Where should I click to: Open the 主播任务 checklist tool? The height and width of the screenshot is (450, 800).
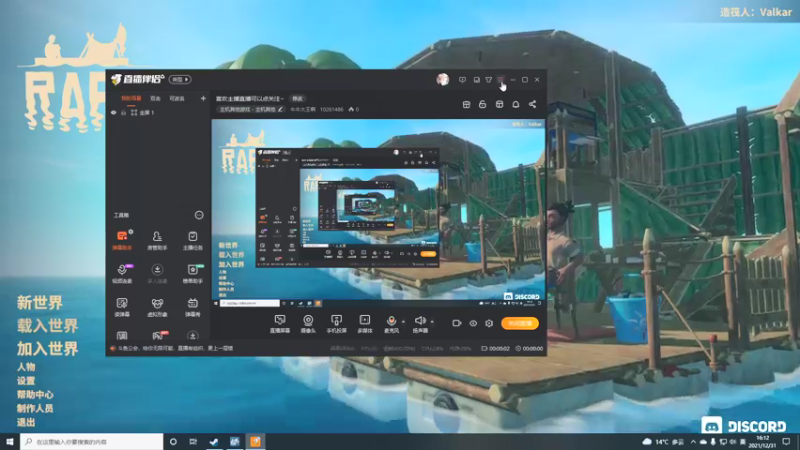[x=192, y=240]
